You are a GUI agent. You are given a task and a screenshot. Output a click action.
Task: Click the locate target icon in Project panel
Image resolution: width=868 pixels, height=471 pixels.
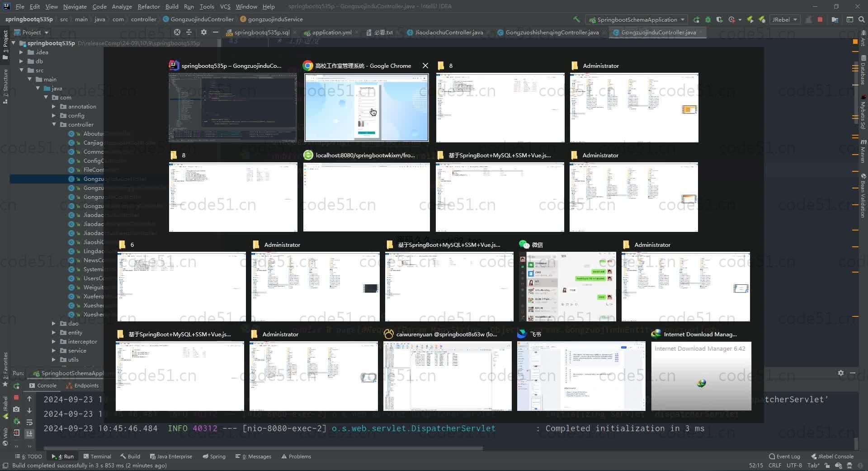pos(177,32)
